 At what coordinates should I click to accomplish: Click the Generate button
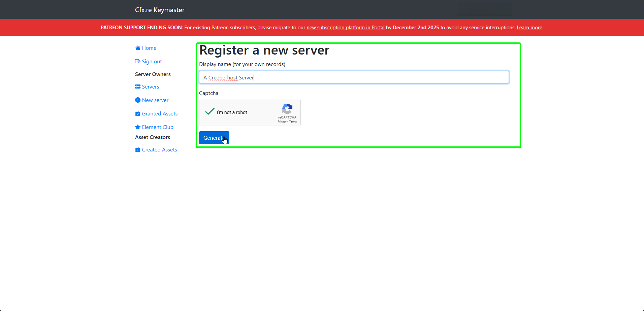[x=214, y=138]
